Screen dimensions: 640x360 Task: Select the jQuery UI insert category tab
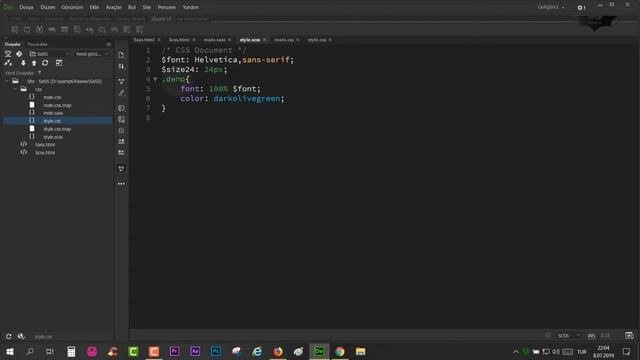162,19
